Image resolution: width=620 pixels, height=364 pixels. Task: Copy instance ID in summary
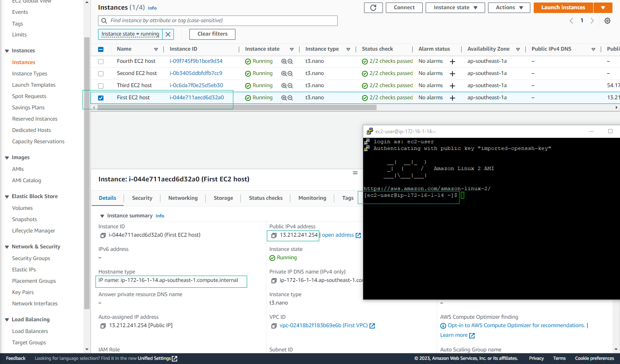(x=103, y=235)
